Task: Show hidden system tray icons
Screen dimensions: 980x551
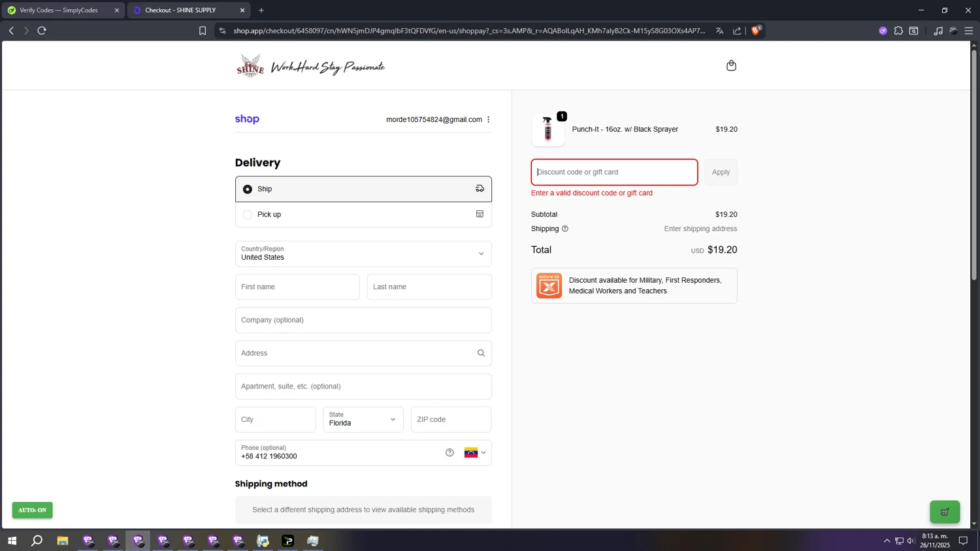Action: [887, 541]
